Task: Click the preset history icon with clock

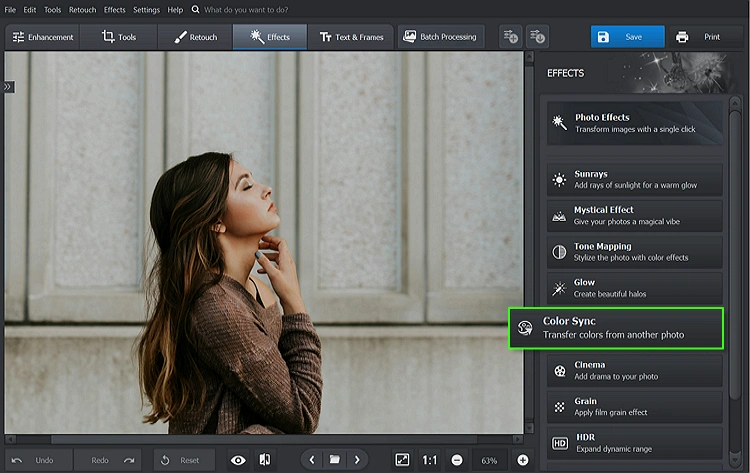Action: point(537,37)
